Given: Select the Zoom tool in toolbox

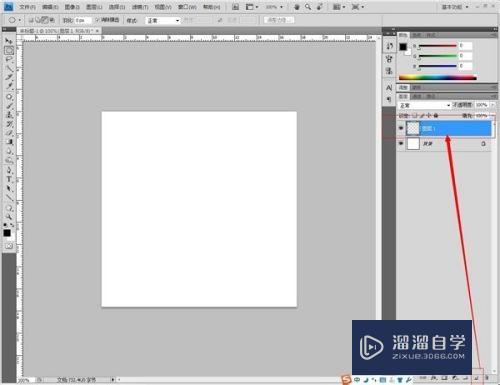Looking at the screenshot, I should pos(9,217).
